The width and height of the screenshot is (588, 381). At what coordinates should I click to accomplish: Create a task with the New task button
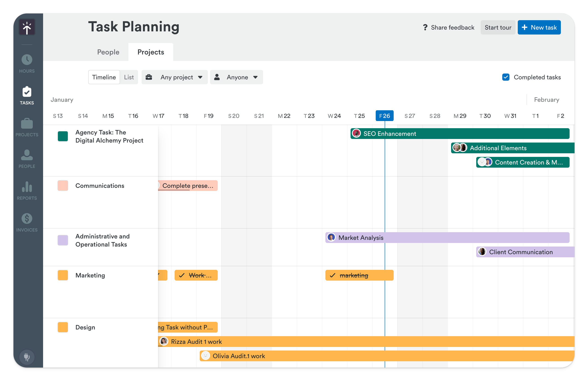tap(539, 27)
